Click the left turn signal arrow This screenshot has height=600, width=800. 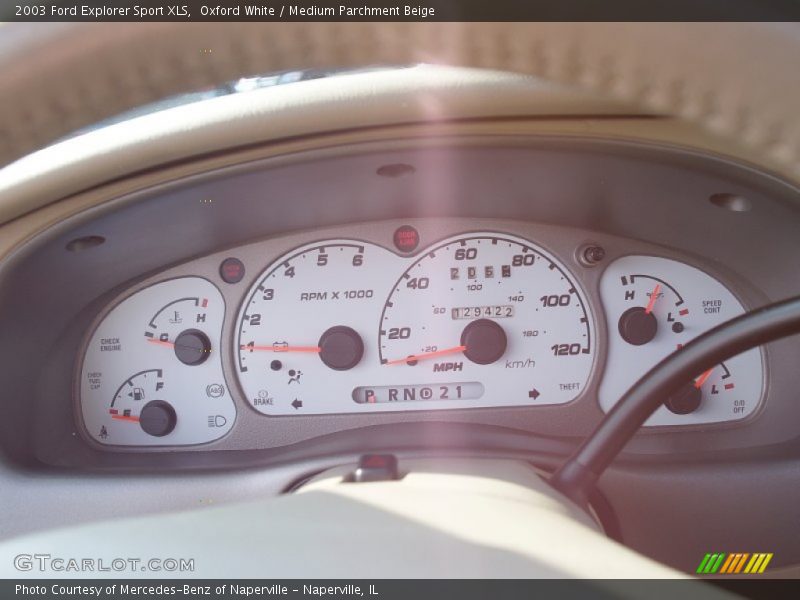coord(297,404)
